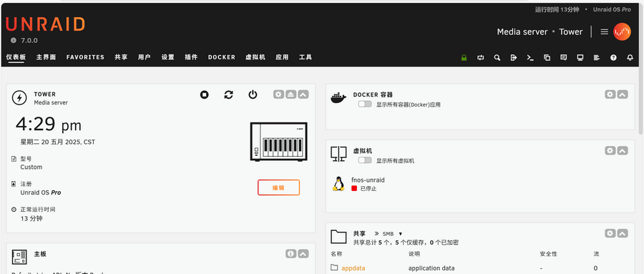Toggle show all Docker containers switch
The width and height of the screenshot is (644, 274).
365,104
